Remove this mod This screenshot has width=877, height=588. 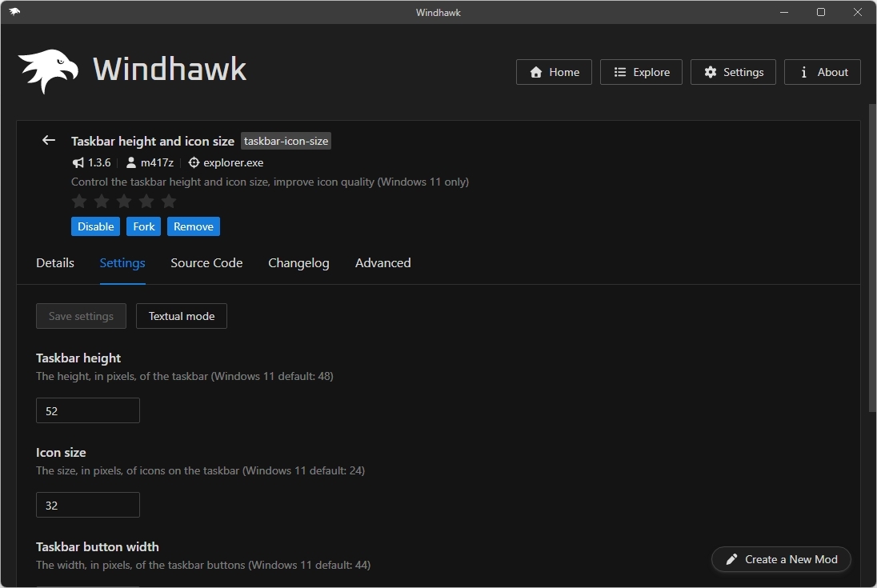pos(193,226)
